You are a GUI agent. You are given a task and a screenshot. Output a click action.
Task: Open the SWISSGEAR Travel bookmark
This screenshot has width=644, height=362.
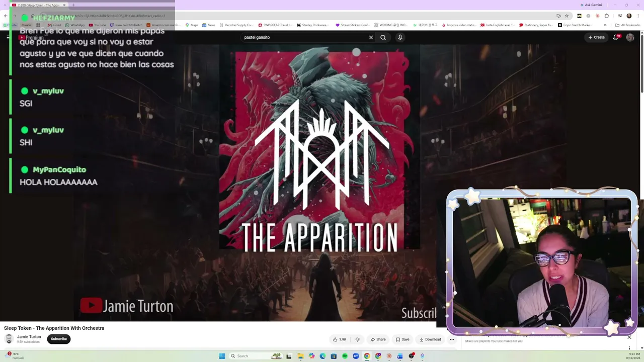(x=275, y=25)
